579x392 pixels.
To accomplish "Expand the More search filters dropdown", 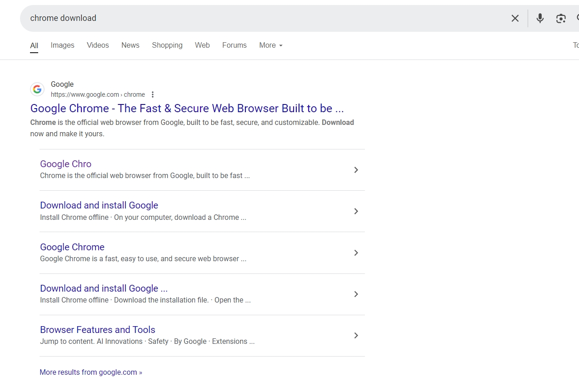I will coord(271,45).
